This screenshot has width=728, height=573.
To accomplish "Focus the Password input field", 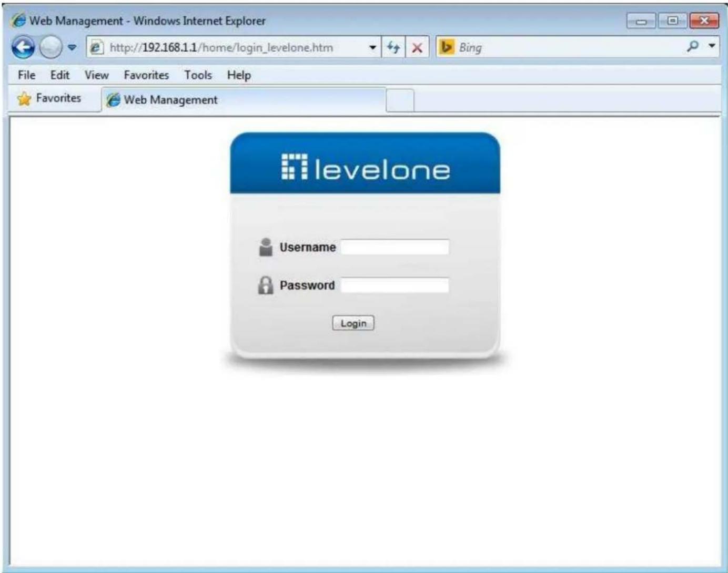I will (x=395, y=285).
